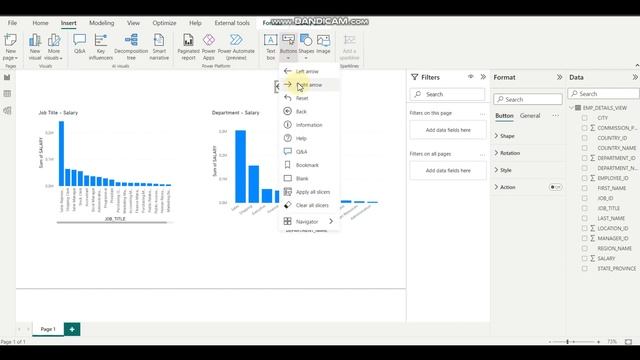Check the CITY field checkbox
Screen dimensions: 640x360
(584, 118)
